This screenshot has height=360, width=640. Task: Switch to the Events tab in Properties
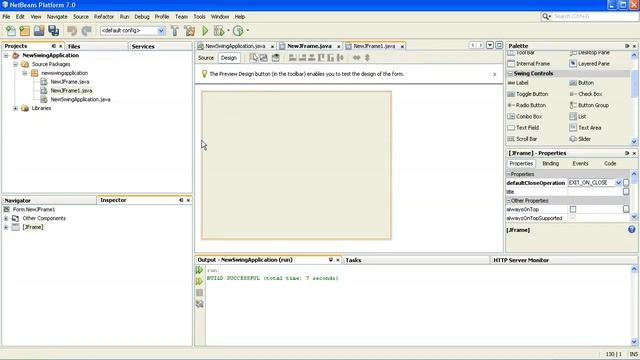(580, 163)
